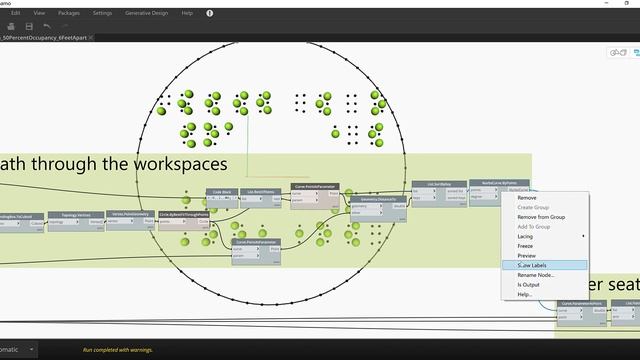Viewport: 640px width, 360px height.
Task: Toggle Show Labels in the context menu
Action: pos(545,265)
